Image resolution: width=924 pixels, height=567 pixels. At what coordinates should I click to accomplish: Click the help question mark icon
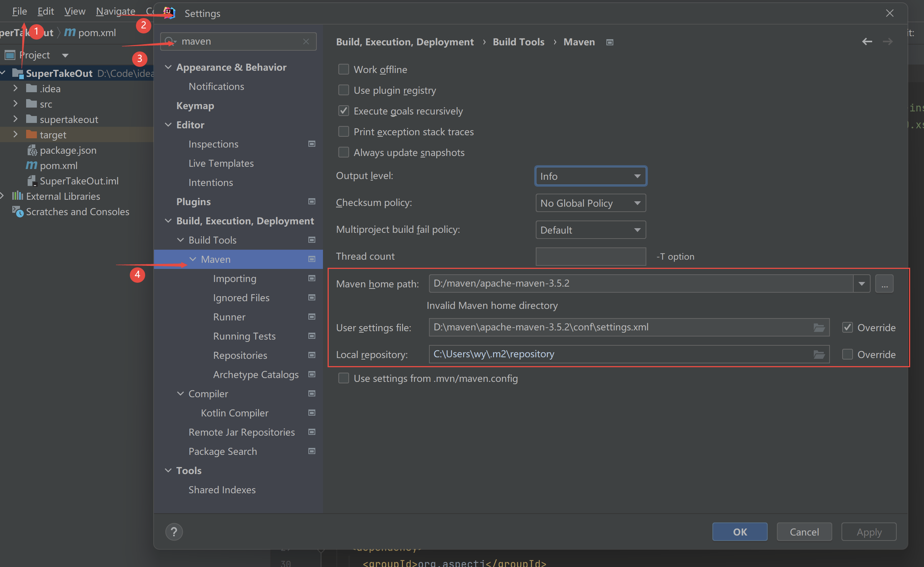click(174, 532)
